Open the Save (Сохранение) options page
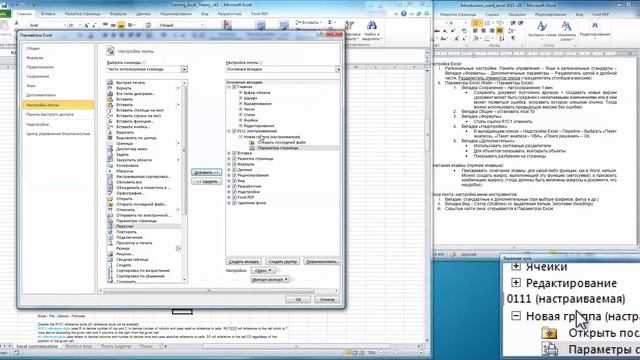Screen dimensions: 640x360 coord(38,77)
